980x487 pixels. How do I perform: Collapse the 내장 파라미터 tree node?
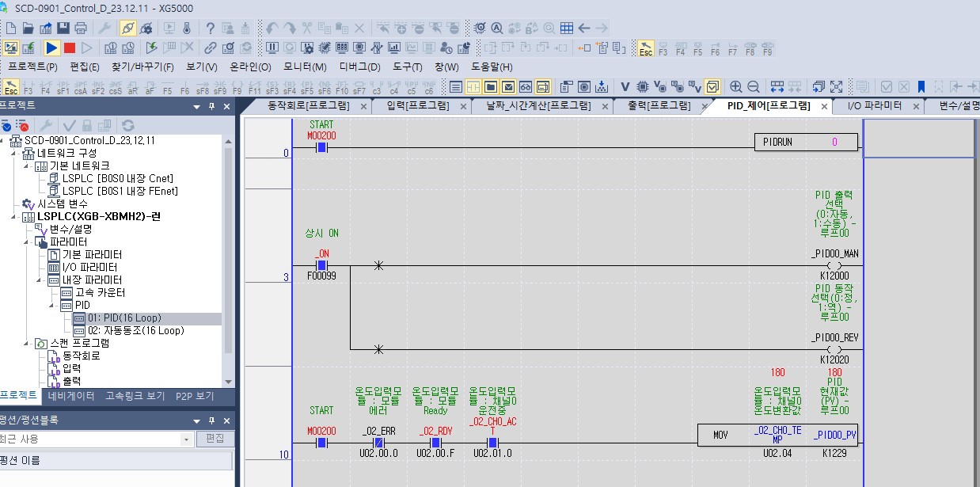click(38, 279)
